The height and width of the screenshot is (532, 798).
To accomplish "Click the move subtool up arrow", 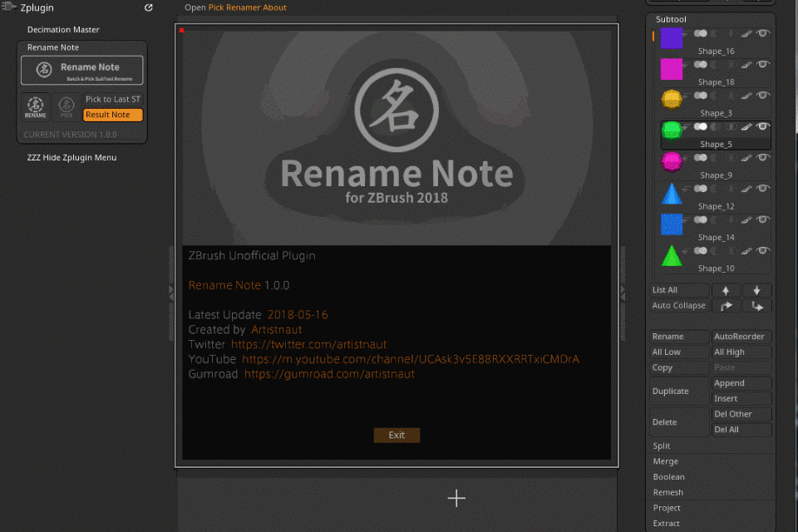I will point(726,290).
